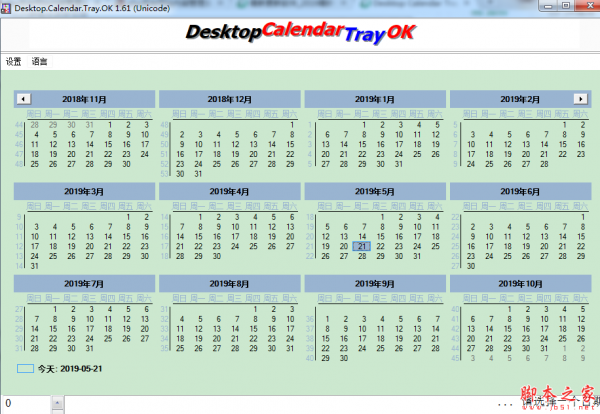Select day 8 in March 2019

(x=128, y=227)
